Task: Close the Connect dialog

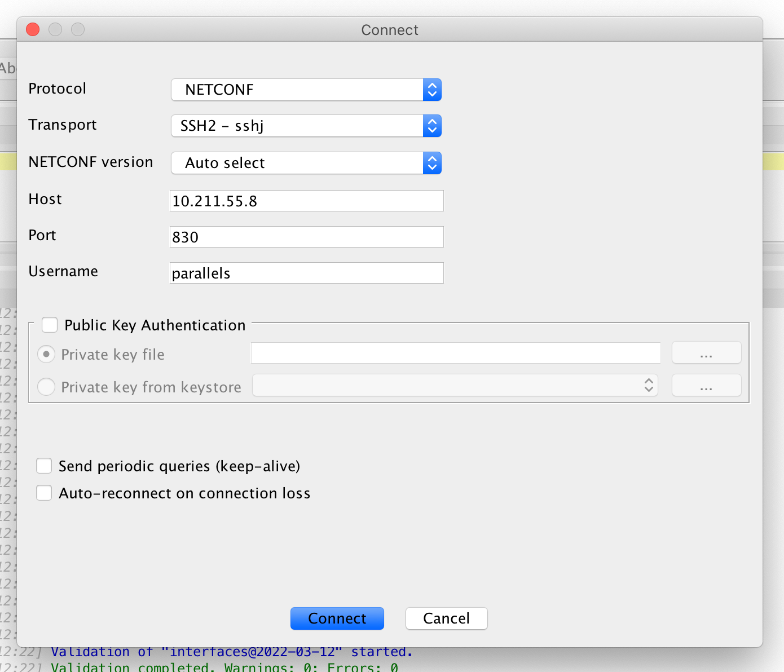Action: 32,29
